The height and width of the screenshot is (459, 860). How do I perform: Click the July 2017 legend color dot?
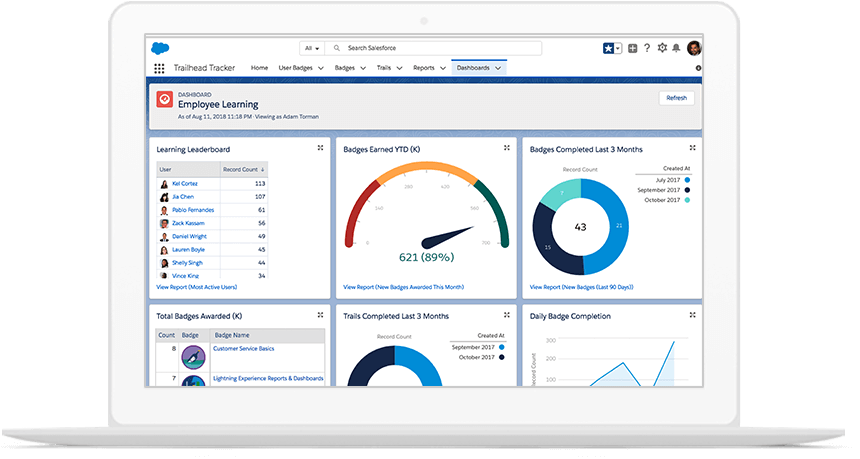[x=687, y=180]
